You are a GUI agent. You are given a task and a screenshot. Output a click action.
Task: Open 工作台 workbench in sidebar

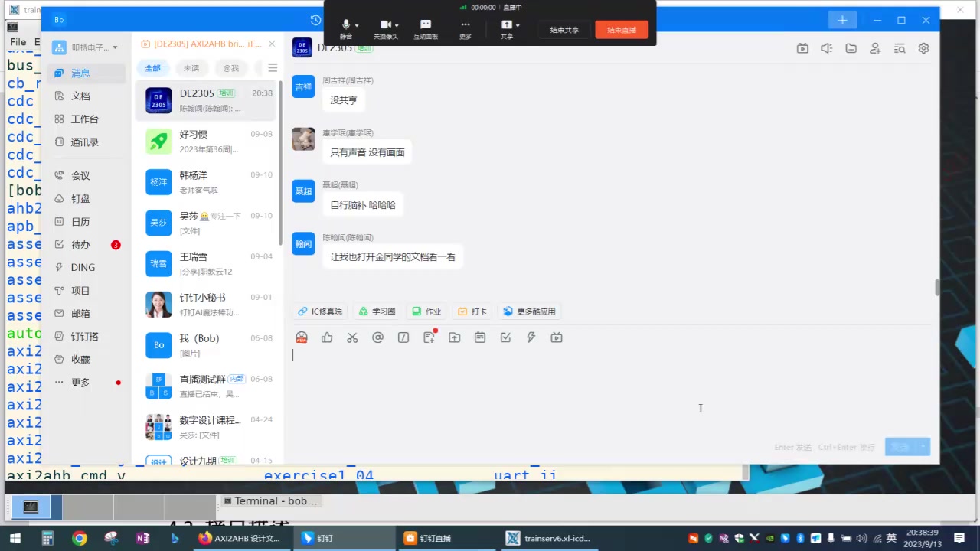pyautogui.click(x=87, y=119)
